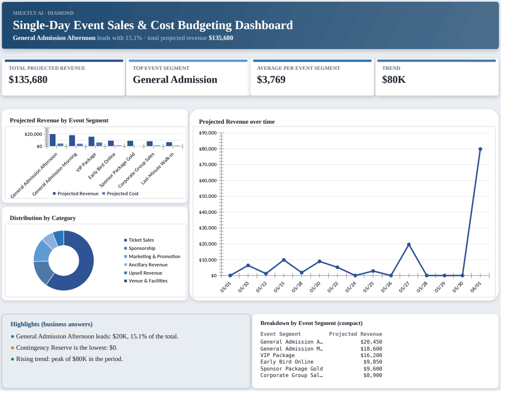This screenshot has width=532, height=400.
Task: Click the "Sponsor Package Gold" bar chart axis label
Action: click(117, 170)
